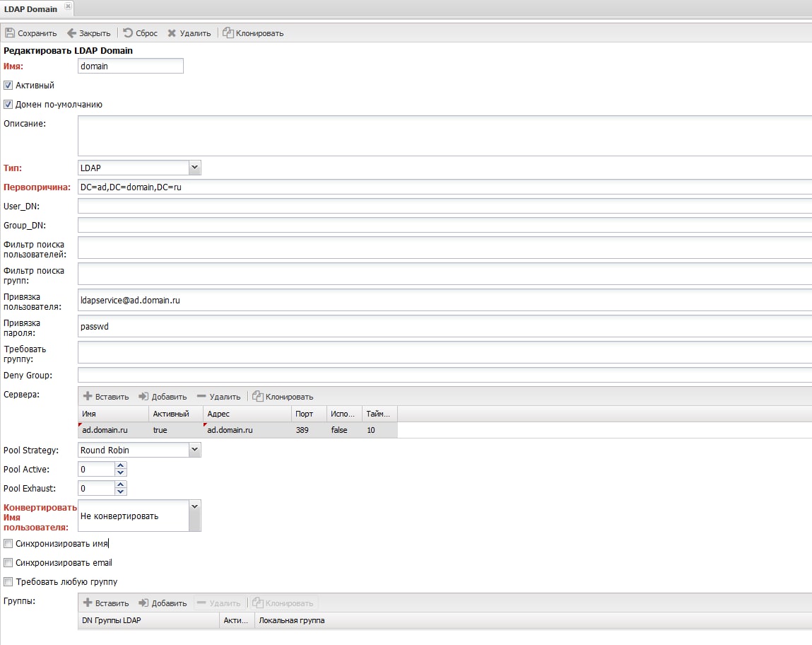This screenshot has height=645, width=812.
Task: Click the Имя input field containing domain
Action: (x=131, y=66)
